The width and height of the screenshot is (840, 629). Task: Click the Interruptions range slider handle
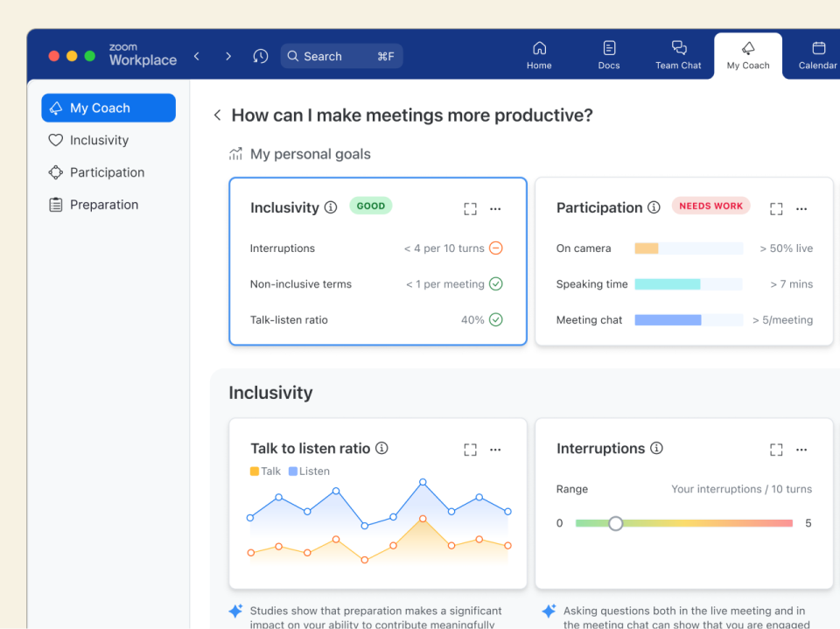(x=616, y=523)
